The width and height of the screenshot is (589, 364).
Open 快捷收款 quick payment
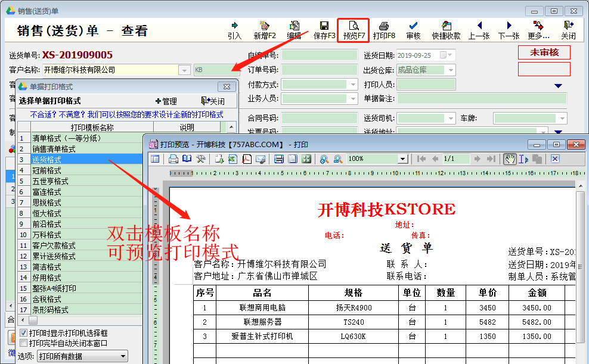446,30
